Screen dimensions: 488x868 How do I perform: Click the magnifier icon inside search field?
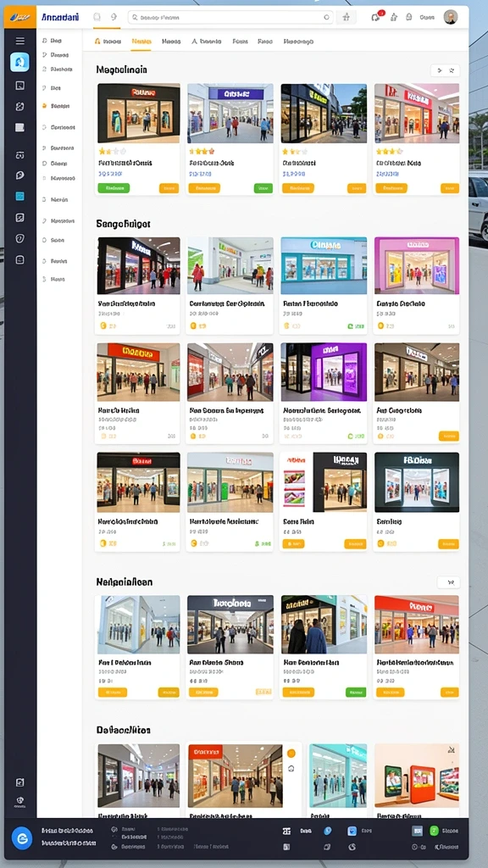(134, 18)
